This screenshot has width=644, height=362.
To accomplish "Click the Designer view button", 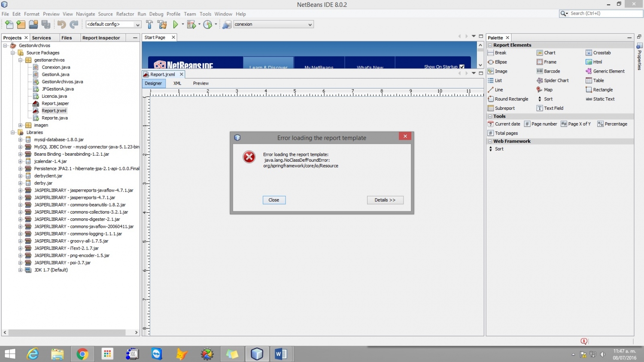I will (153, 83).
